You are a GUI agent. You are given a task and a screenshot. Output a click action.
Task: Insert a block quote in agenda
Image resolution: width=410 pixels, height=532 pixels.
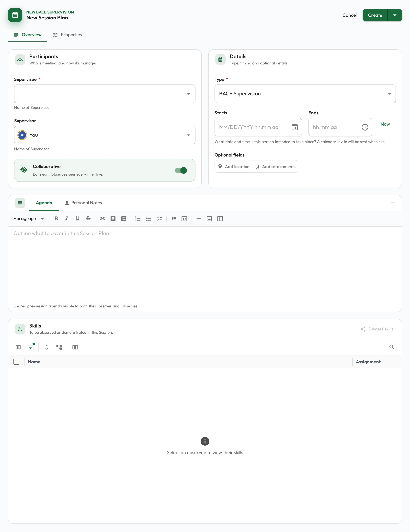pos(174,218)
